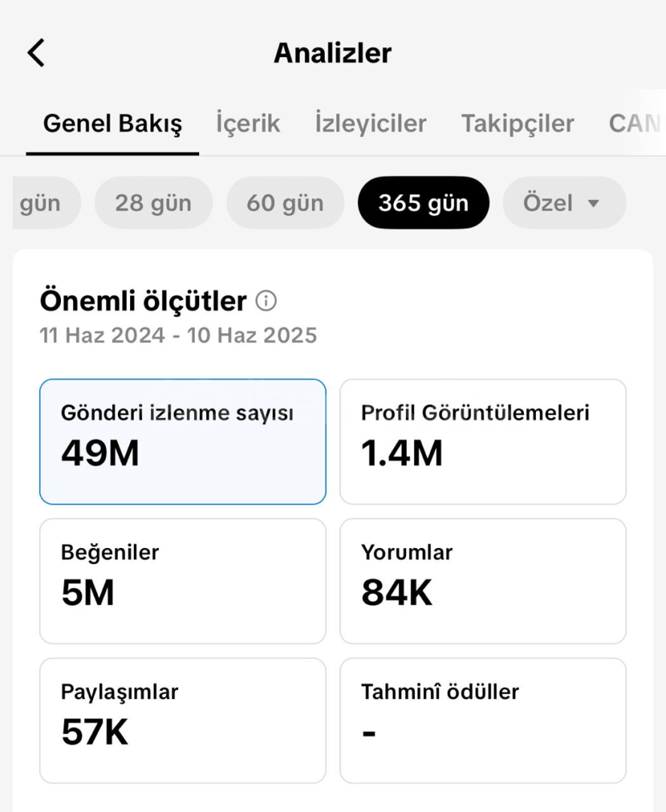Select the Özel date range chip
Screen dimensions: 666x812
(565, 202)
